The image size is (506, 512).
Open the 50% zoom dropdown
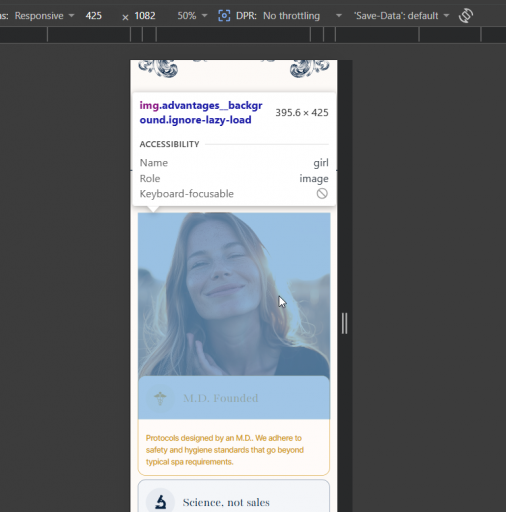coord(192,16)
